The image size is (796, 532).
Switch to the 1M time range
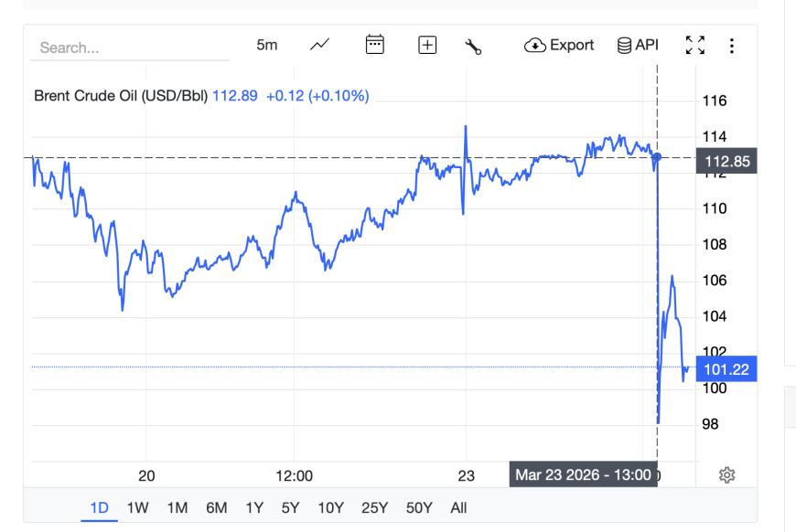click(177, 507)
